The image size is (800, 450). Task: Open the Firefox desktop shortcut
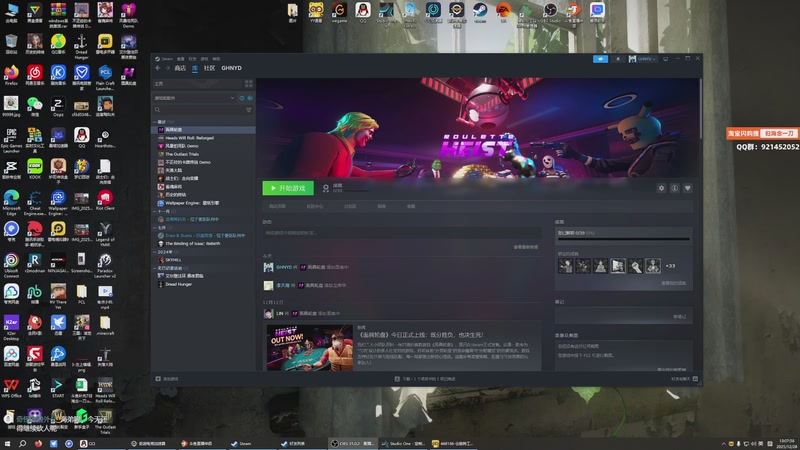tap(11, 74)
